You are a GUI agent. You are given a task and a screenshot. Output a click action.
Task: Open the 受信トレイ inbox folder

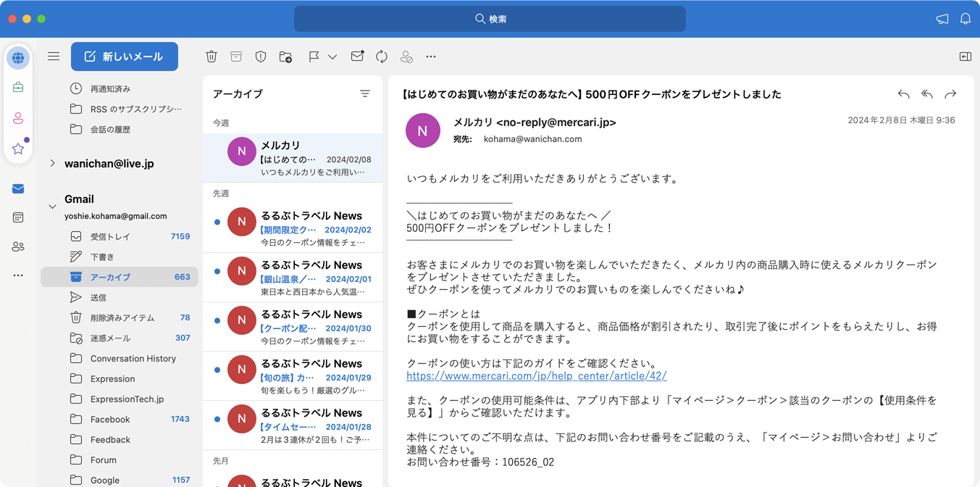click(120, 236)
